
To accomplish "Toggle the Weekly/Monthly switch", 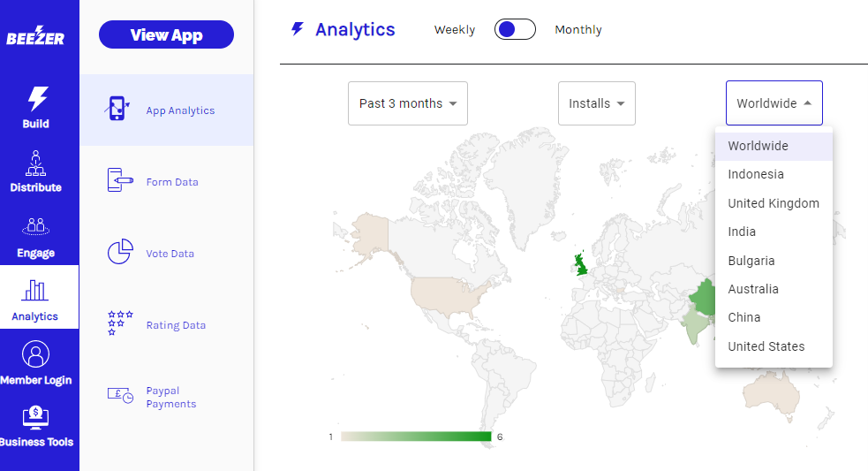I will tap(515, 30).
